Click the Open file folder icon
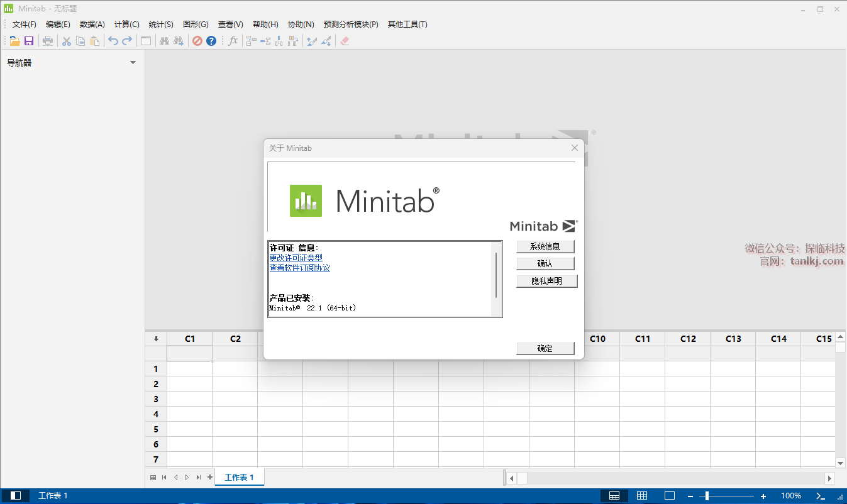847x504 pixels. pyautogui.click(x=15, y=41)
